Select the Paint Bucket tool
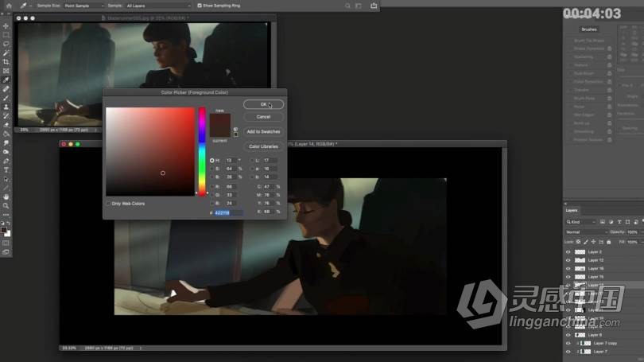 tap(6, 134)
